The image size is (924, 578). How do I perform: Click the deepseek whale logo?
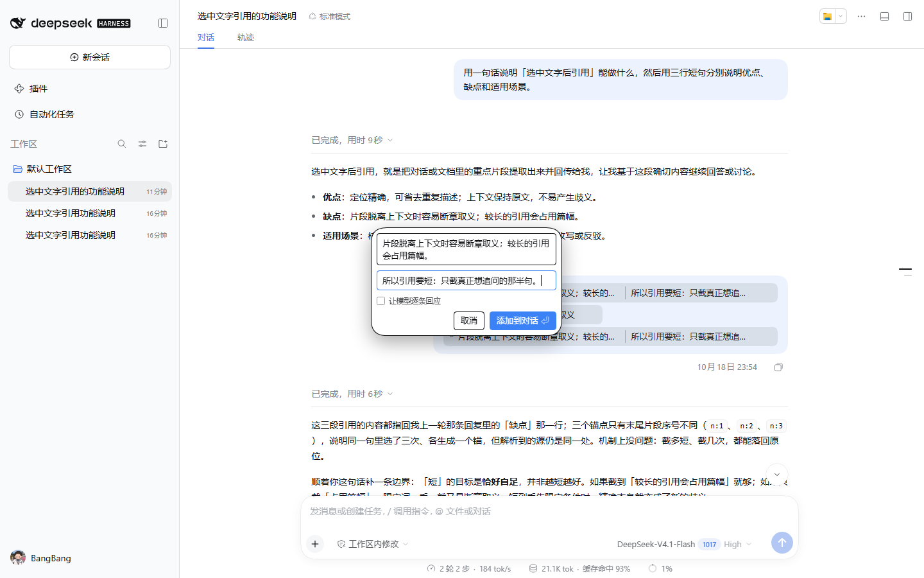[x=18, y=23]
